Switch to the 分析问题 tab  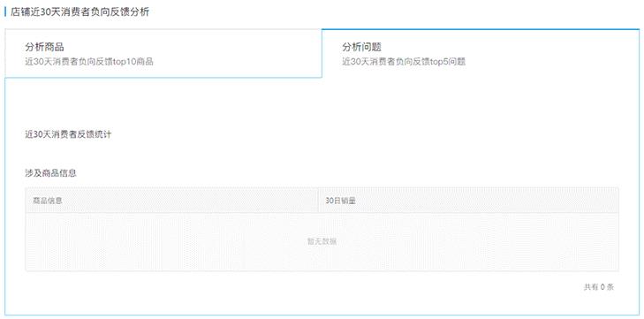tap(481, 53)
